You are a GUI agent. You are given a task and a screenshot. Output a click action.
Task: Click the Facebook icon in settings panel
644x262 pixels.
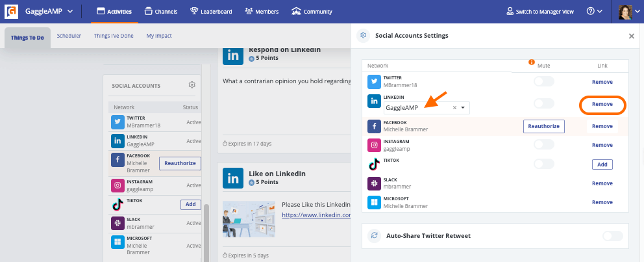(x=374, y=126)
